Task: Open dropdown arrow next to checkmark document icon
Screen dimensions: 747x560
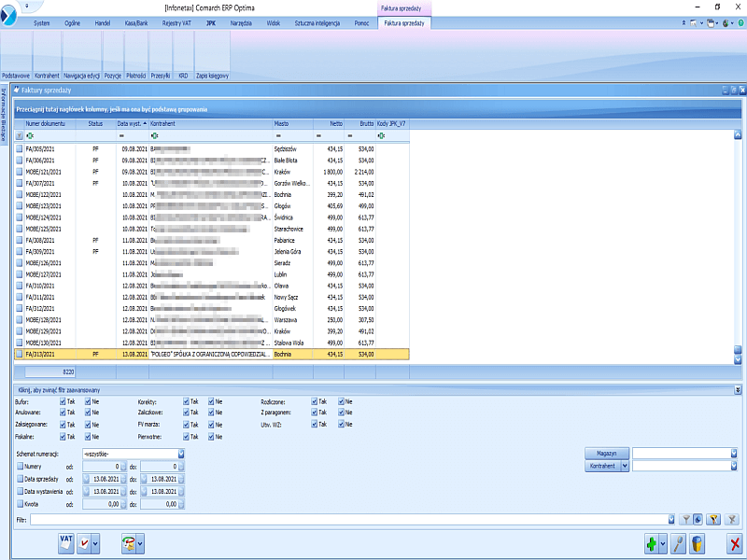Action: (x=95, y=543)
